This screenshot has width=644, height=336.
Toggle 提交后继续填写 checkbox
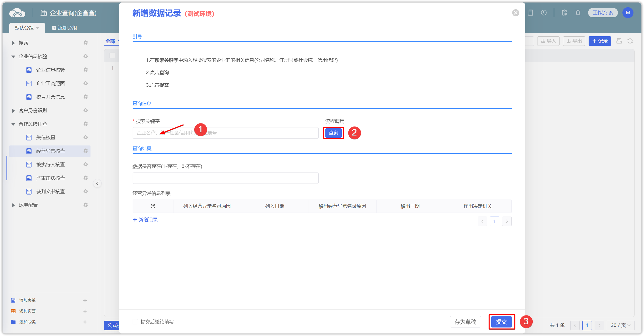click(x=135, y=321)
